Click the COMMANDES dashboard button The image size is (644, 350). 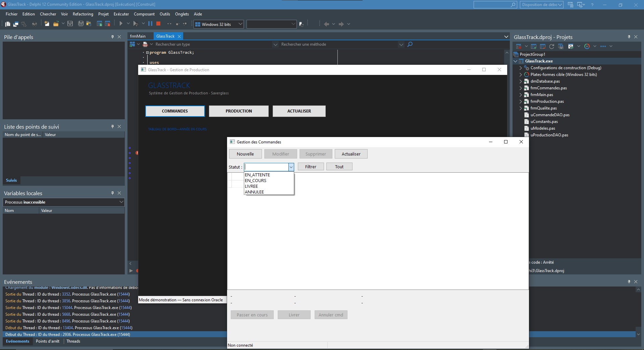pyautogui.click(x=175, y=111)
